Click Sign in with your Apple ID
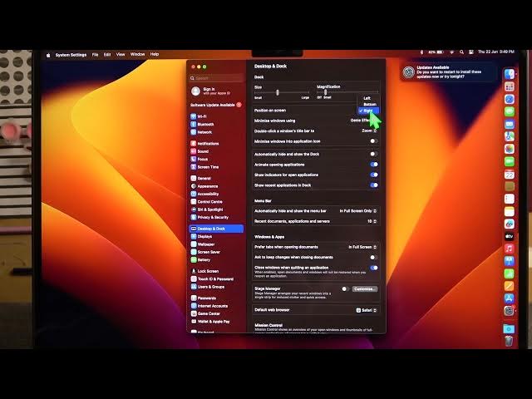 coord(211,91)
